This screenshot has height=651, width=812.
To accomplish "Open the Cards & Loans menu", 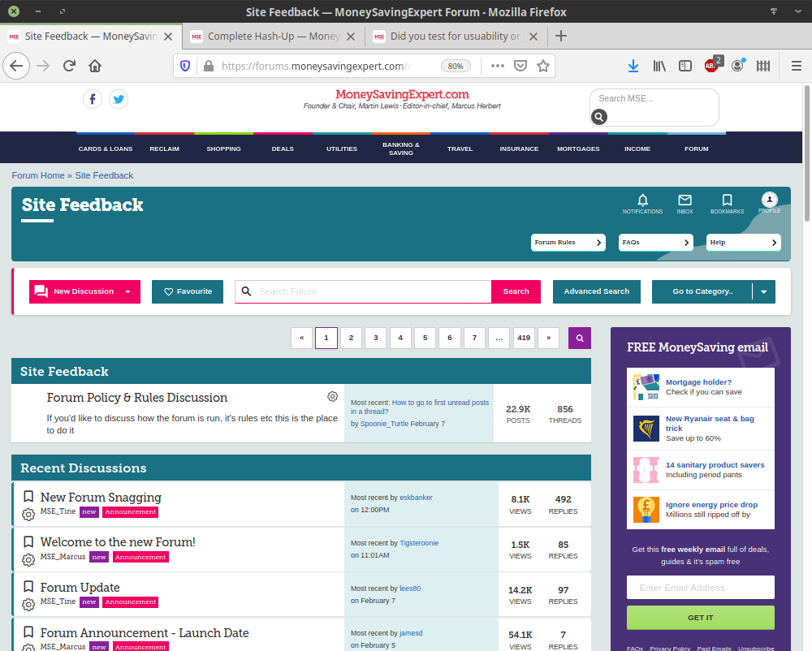I will click(106, 149).
